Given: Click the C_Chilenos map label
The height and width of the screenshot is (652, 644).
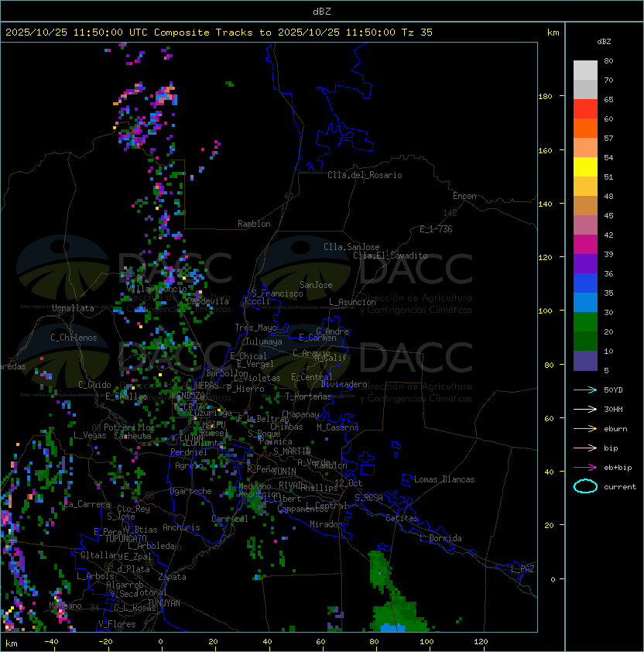Looking at the screenshot, I should coord(74,338).
